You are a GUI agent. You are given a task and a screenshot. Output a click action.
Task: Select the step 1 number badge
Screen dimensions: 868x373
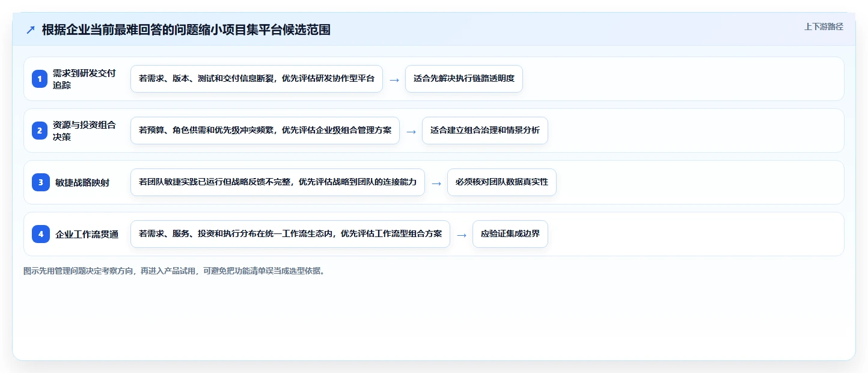pyautogui.click(x=40, y=79)
